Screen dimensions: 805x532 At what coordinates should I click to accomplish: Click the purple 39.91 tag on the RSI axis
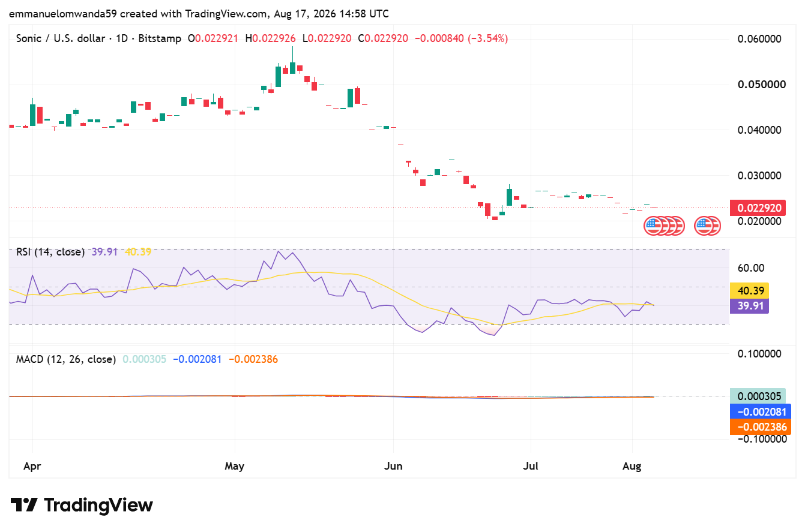point(750,306)
